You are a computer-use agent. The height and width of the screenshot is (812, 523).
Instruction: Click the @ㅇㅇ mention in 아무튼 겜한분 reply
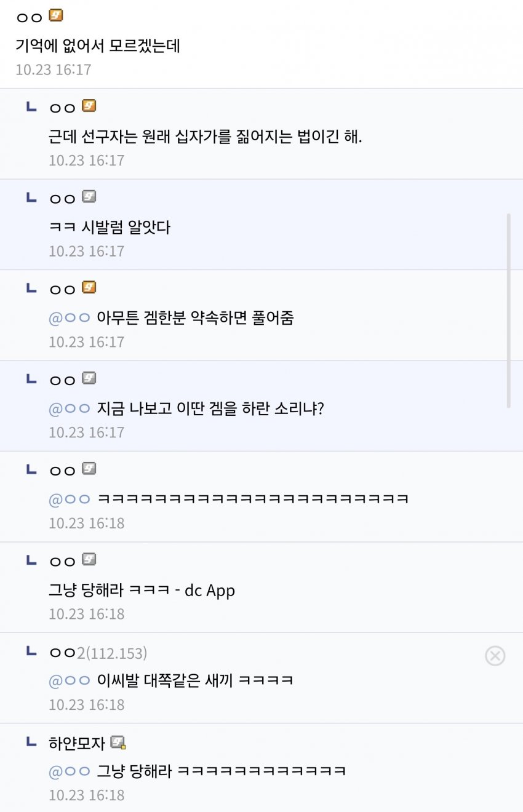pyautogui.click(x=70, y=318)
